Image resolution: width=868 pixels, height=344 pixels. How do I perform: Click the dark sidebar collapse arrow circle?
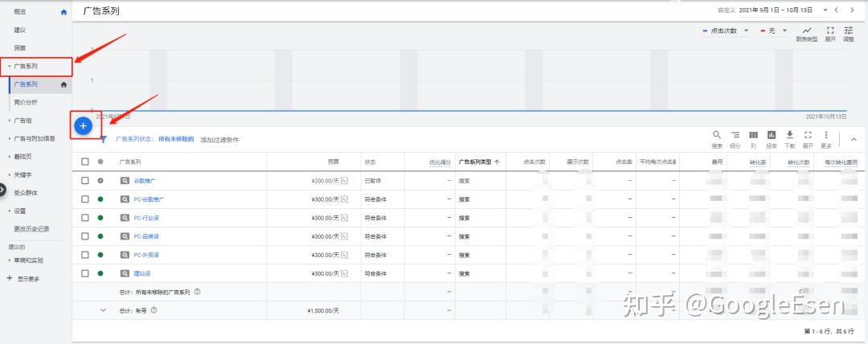(x=2, y=190)
